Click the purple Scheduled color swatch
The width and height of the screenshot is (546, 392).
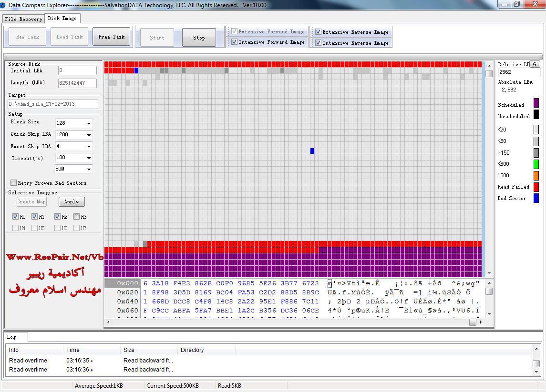(536, 103)
